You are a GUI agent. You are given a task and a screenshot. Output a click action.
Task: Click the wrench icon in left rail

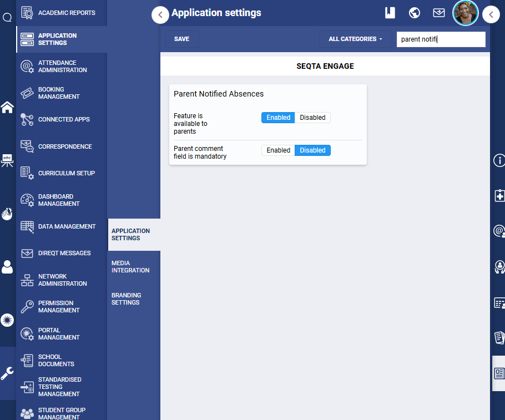[x=7, y=373]
